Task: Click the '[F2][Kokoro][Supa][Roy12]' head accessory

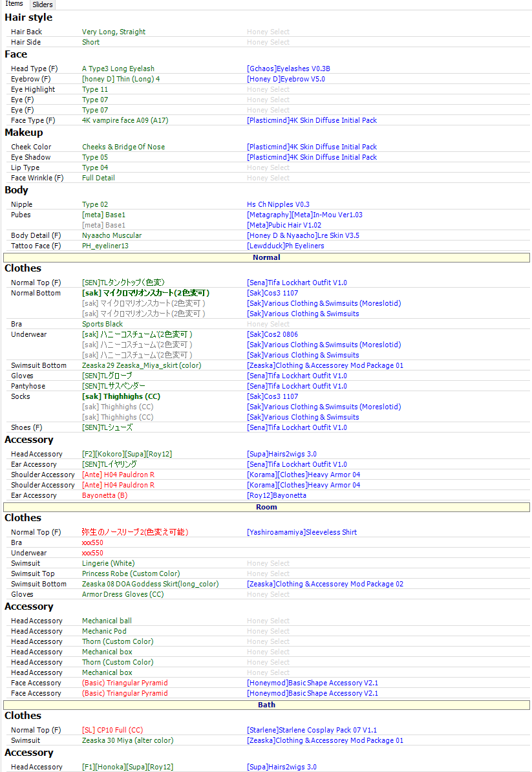Action: click(127, 455)
